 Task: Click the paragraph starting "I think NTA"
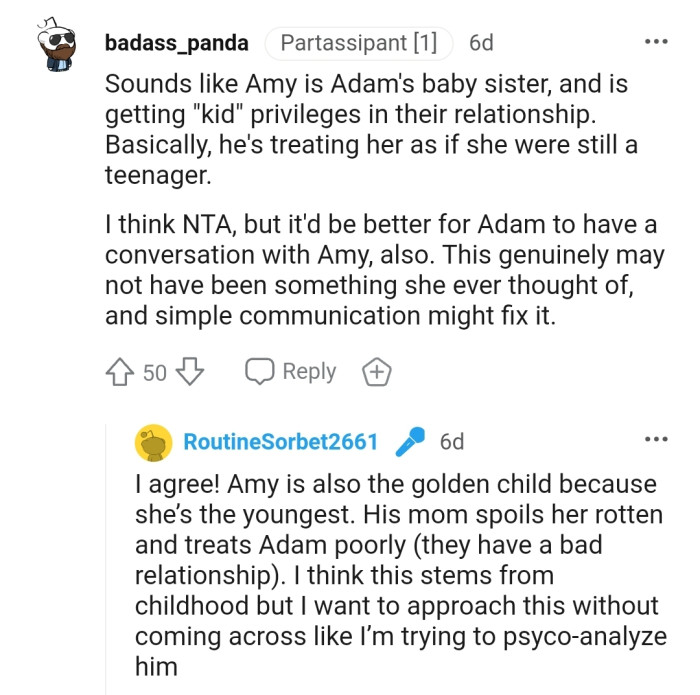point(385,271)
